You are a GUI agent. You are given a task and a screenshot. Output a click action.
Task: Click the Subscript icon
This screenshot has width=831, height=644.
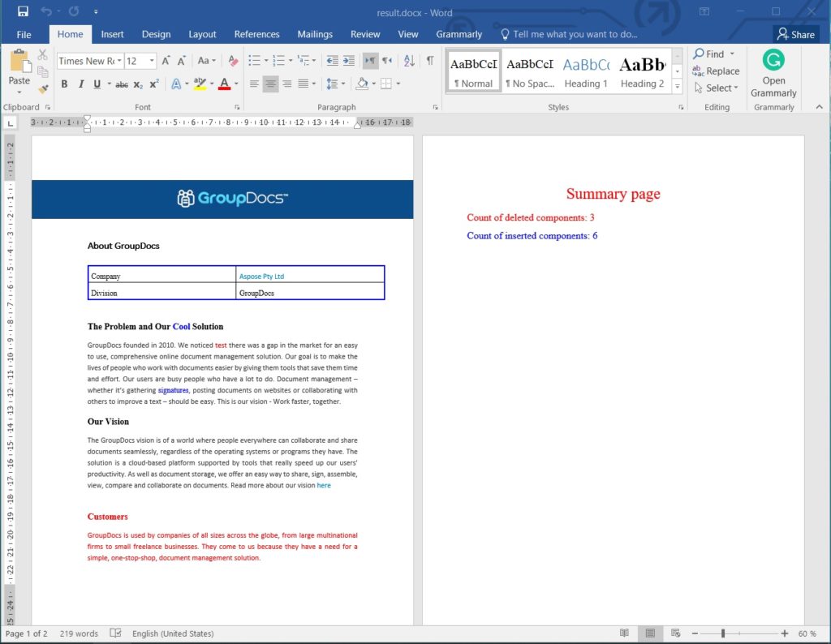click(139, 84)
